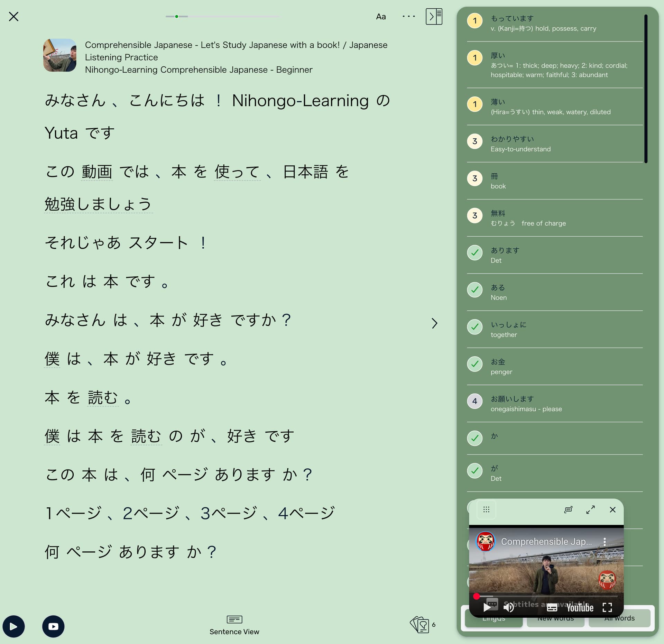This screenshot has width=664, height=644.
Task: Close the lesson reader with the X icon
Action: [x=13, y=16]
